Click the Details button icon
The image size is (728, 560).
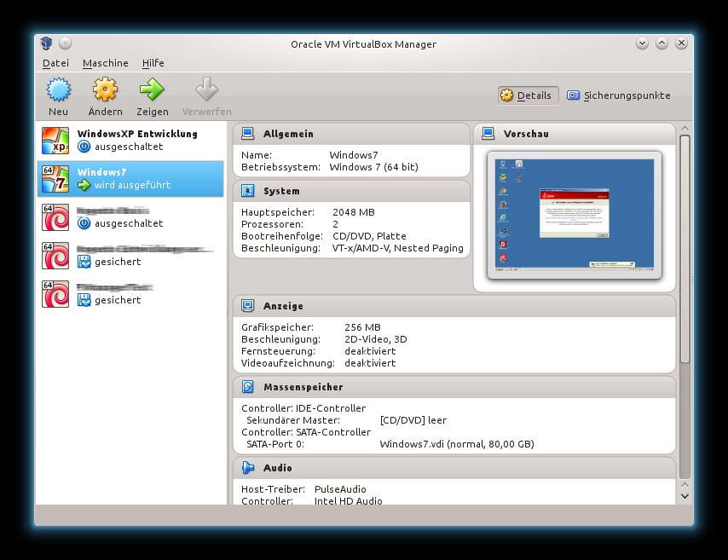point(506,95)
